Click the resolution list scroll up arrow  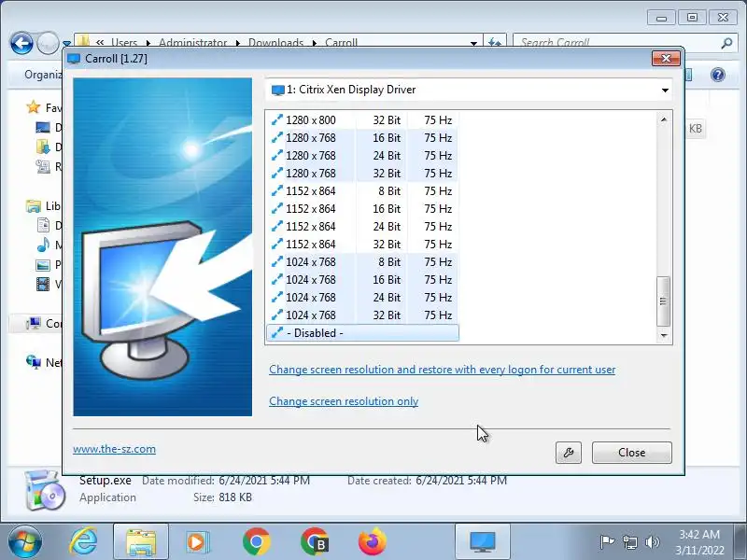664,119
